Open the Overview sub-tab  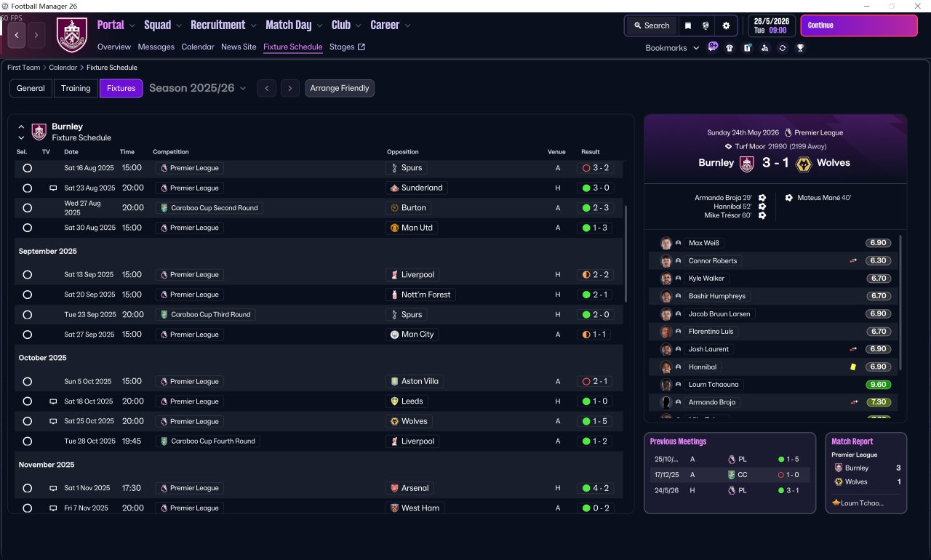click(x=114, y=47)
